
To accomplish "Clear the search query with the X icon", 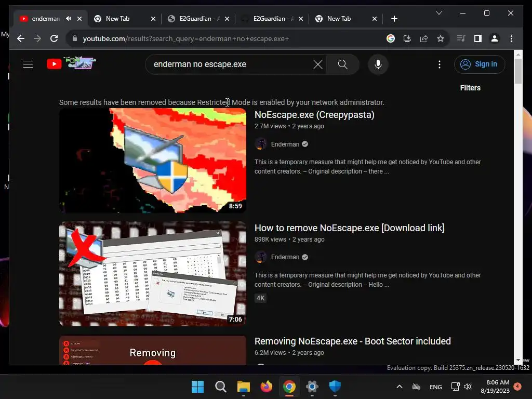I will click(317, 64).
